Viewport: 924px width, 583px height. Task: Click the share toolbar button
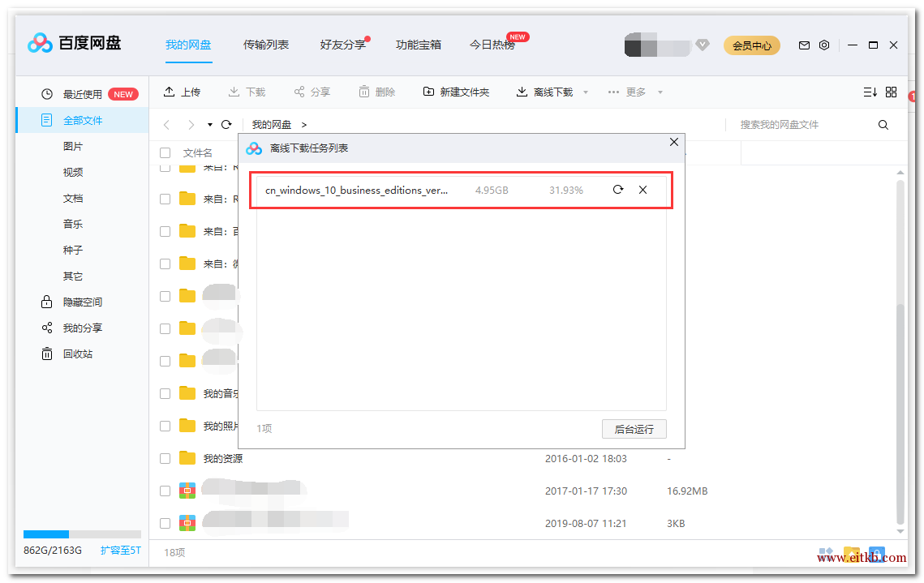(x=312, y=92)
